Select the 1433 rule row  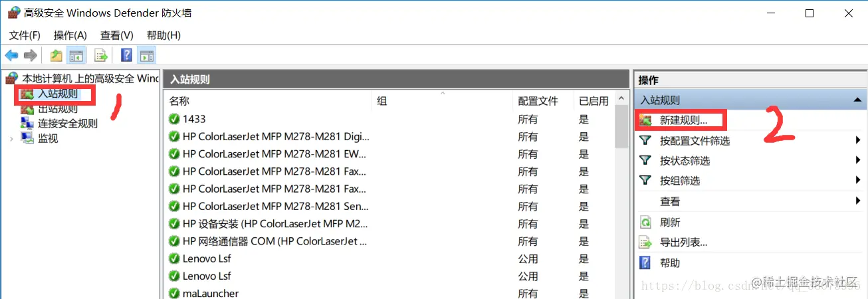[389, 119]
